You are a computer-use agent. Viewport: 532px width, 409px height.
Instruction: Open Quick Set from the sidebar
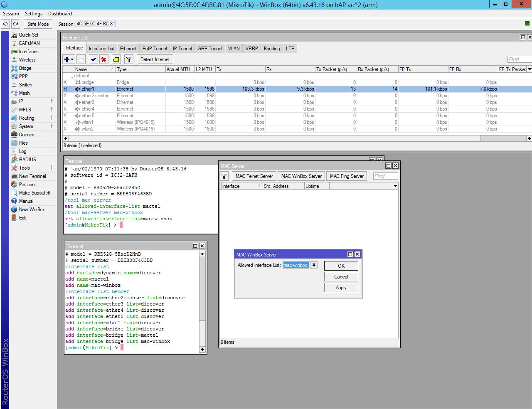[28, 35]
